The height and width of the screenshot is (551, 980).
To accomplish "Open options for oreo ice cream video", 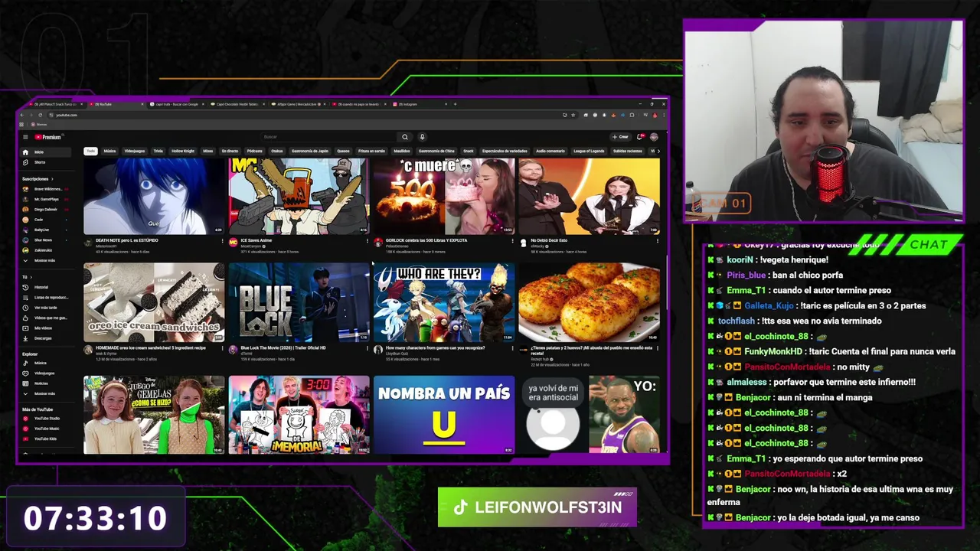I will pos(222,349).
